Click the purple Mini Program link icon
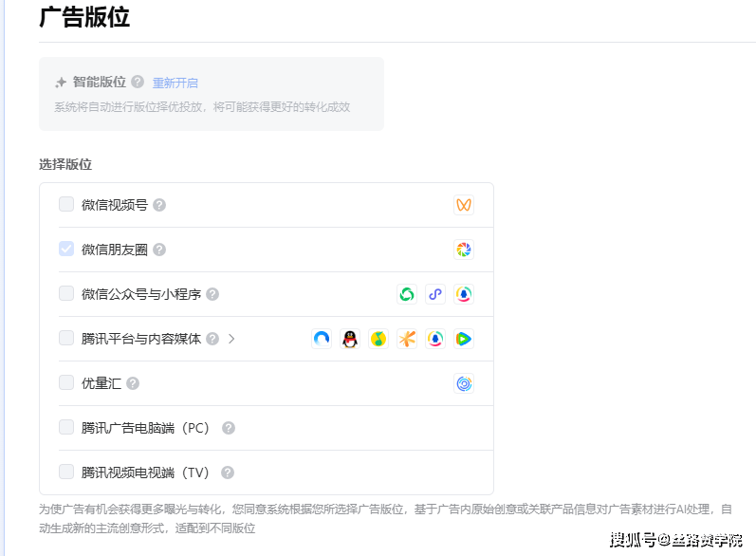This screenshot has height=556, width=756. click(435, 294)
